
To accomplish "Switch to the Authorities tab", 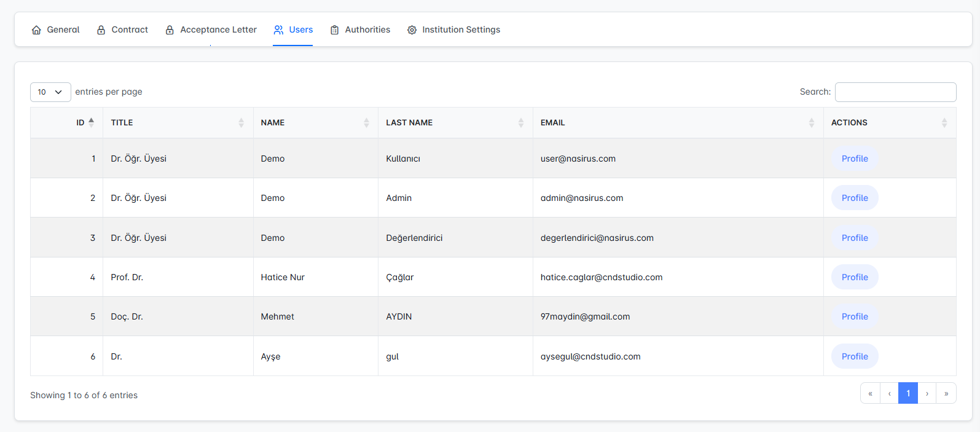I will (367, 29).
